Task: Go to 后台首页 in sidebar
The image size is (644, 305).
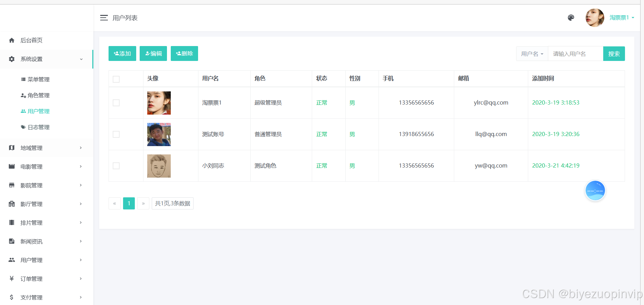Action: coord(31,40)
